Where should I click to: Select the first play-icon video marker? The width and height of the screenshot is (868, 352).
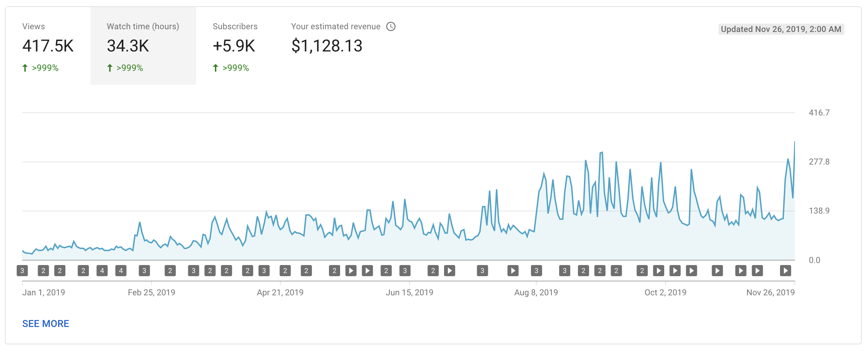pos(351,271)
